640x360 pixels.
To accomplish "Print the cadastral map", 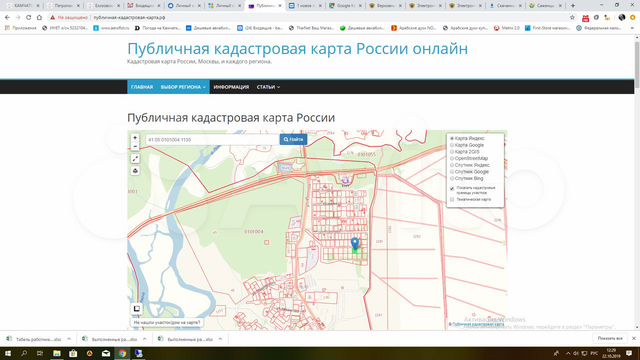I will point(135,171).
